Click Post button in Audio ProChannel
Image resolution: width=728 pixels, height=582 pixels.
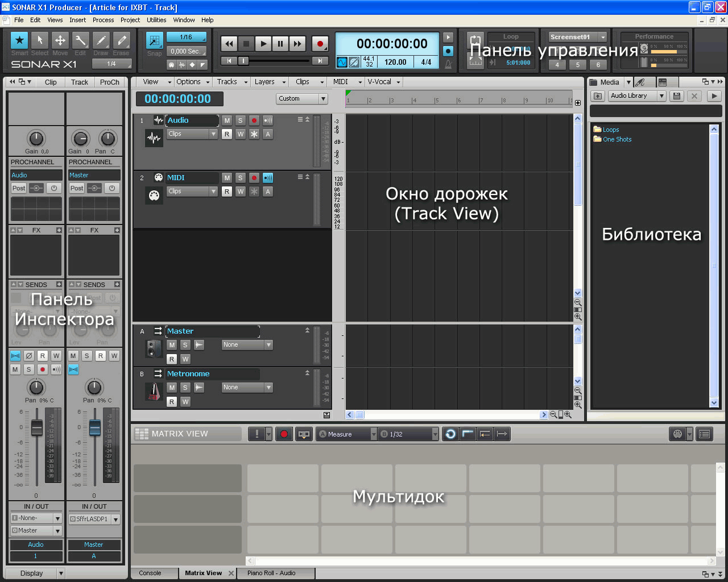[19, 188]
